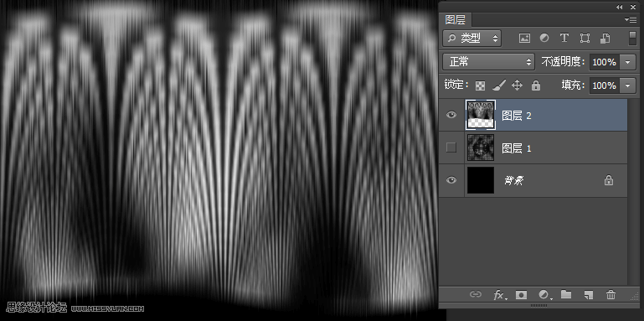Click the link layers icon
644x321 pixels.
[476, 294]
